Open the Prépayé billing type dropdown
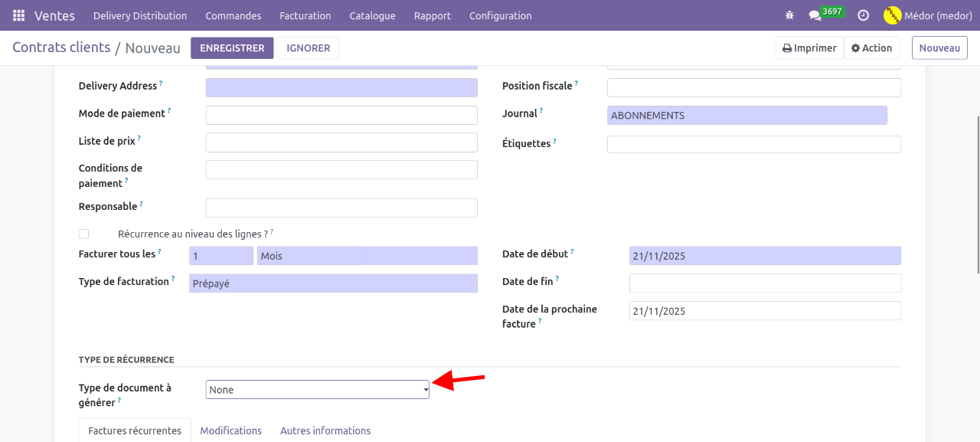 [x=333, y=283]
